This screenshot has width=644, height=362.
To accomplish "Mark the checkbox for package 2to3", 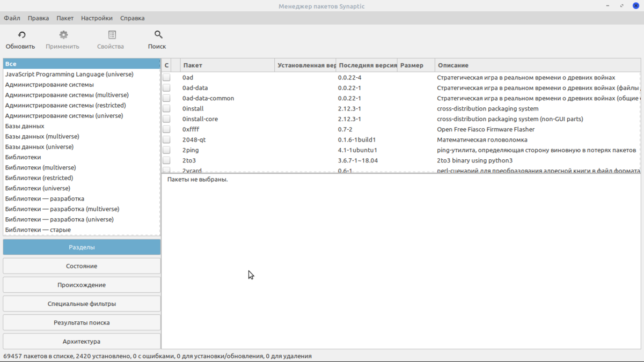I will click(x=166, y=160).
